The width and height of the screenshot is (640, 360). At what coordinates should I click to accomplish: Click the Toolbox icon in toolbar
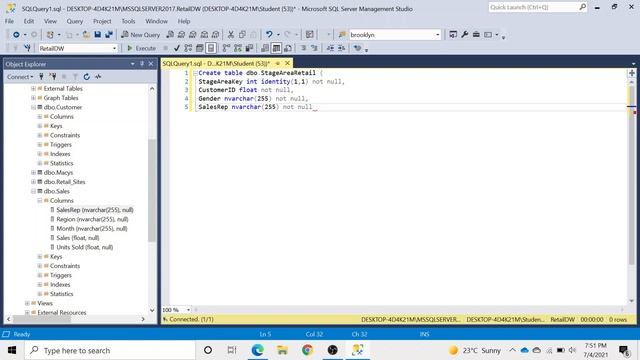[476, 35]
